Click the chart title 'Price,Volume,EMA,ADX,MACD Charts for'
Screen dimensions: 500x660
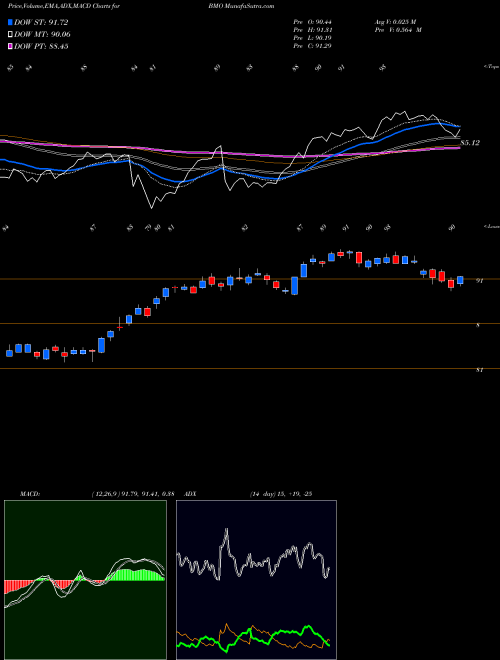coord(63,6)
